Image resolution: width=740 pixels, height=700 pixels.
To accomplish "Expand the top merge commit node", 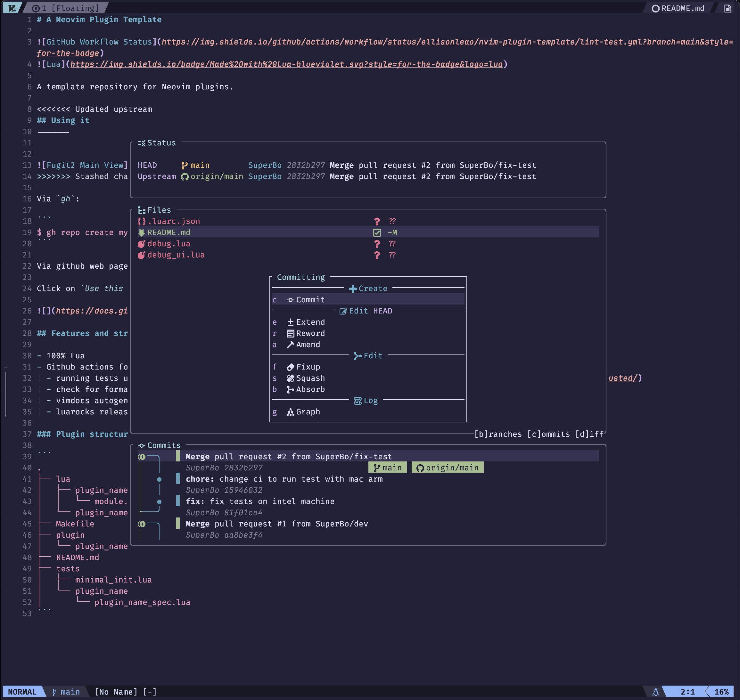I will click(142, 457).
